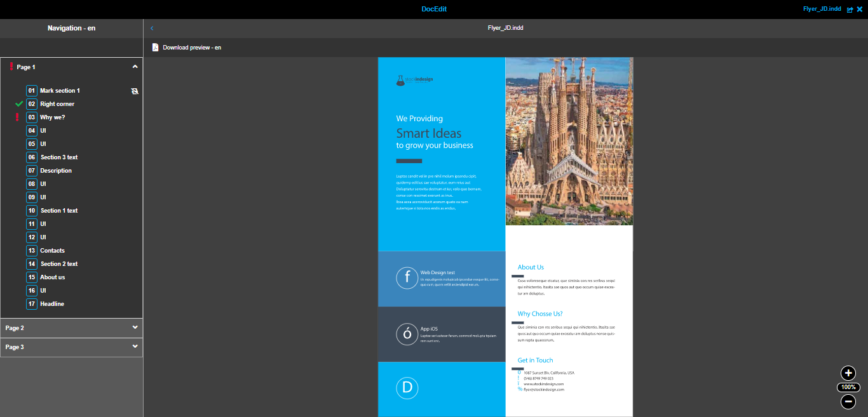Click circled D icon in flyer

click(407, 388)
